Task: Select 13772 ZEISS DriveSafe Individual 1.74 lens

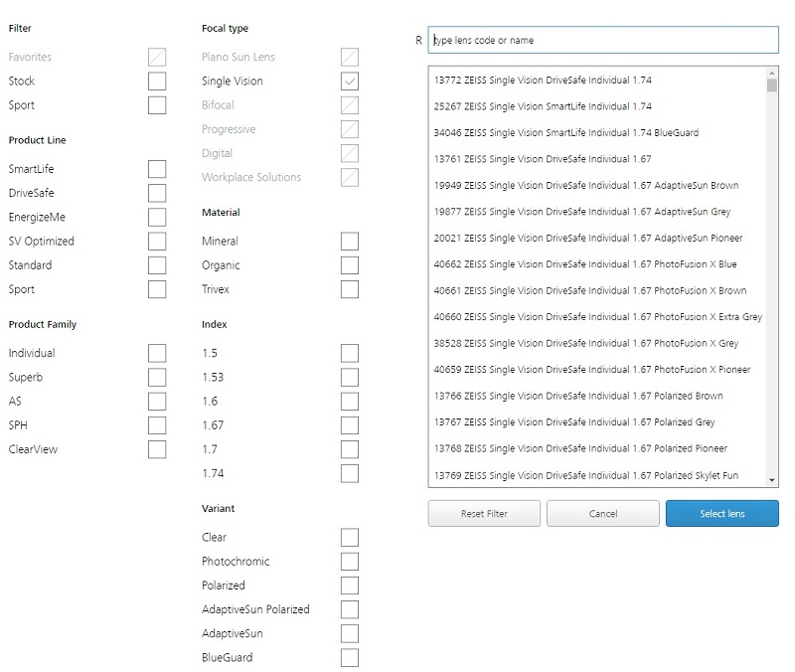Action: tap(543, 80)
